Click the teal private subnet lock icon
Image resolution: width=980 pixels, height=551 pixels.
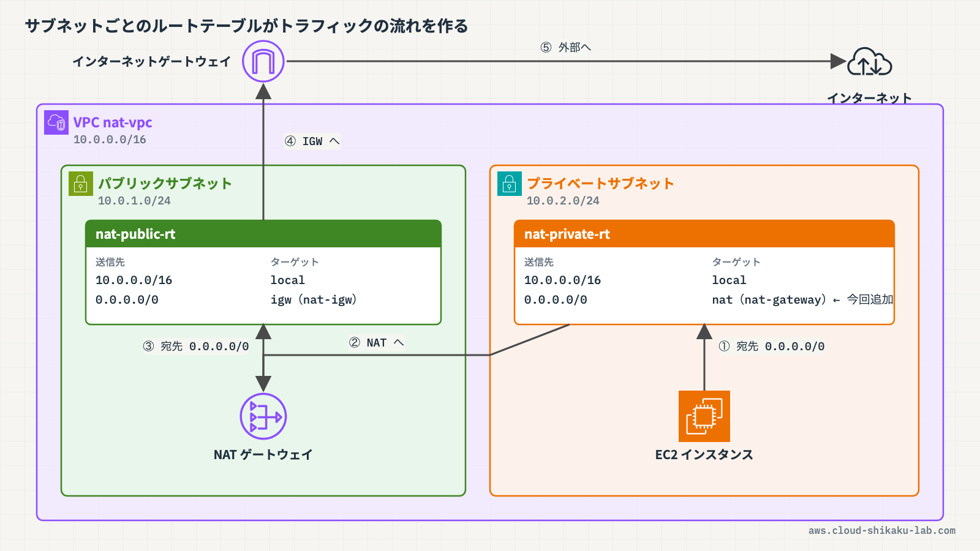[510, 183]
